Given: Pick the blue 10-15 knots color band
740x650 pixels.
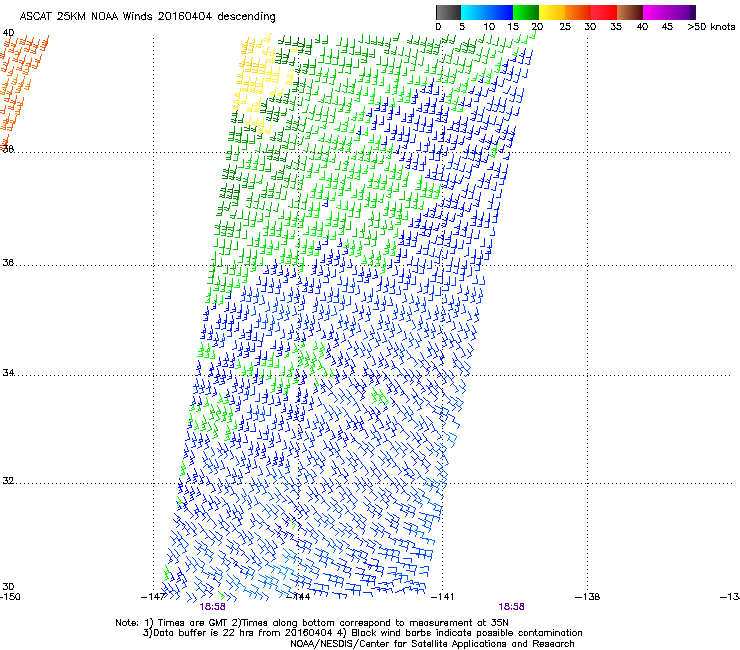Looking at the screenshot, I should pyautogui.click(x=500, y=12).
